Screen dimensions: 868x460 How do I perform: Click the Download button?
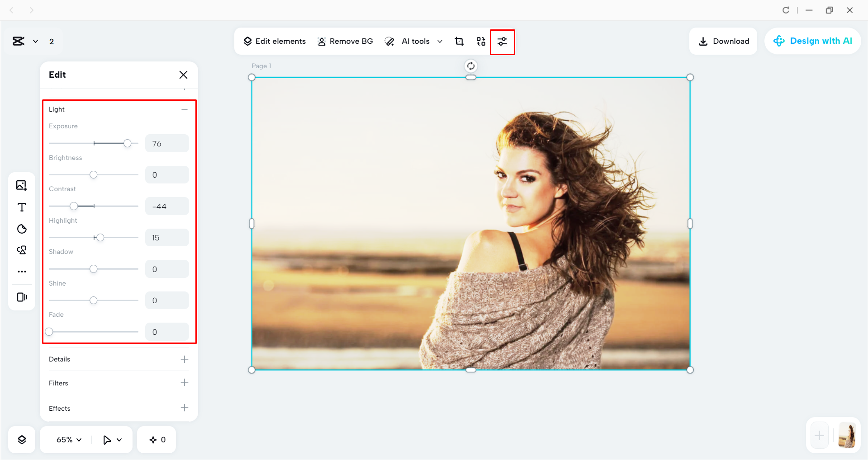pyautogui.click(x=723, y=41)
